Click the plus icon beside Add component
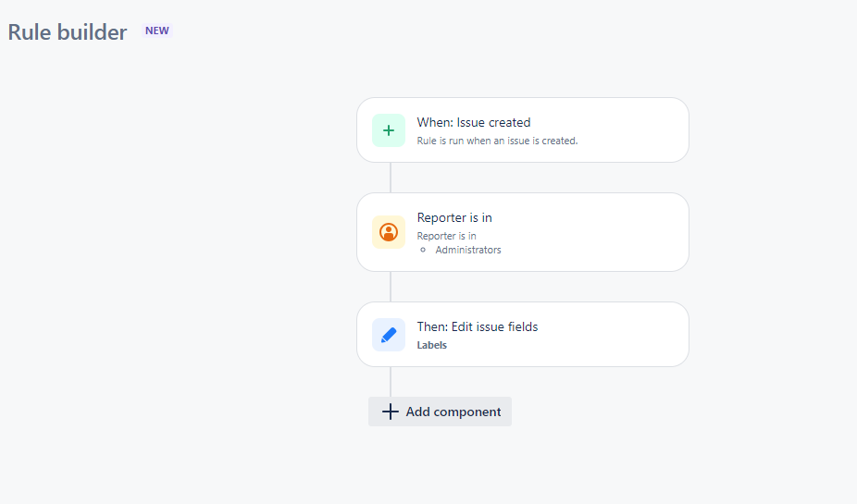The height and width of the screenshot is (504, 857). point(391,412)
